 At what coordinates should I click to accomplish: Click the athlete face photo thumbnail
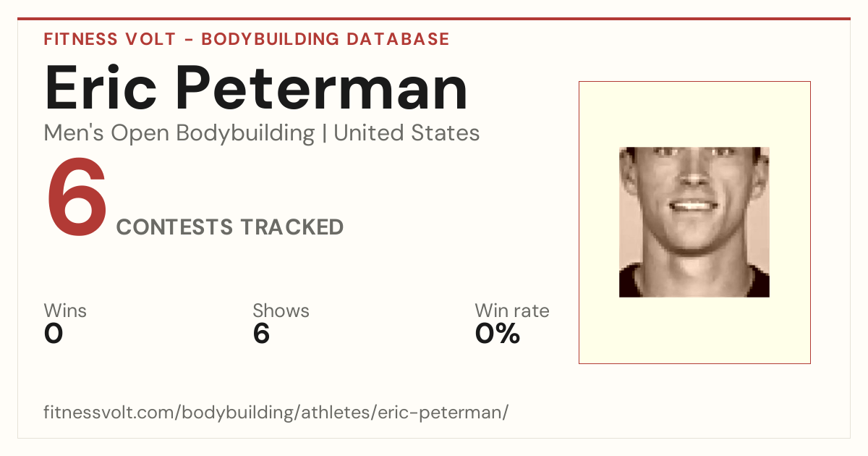point(694,222)
